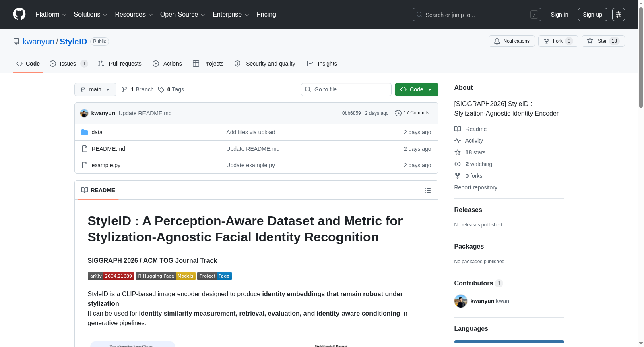Open the Issues tab
Viewport: 644px width, 347px height.
(x=68, y=64)
